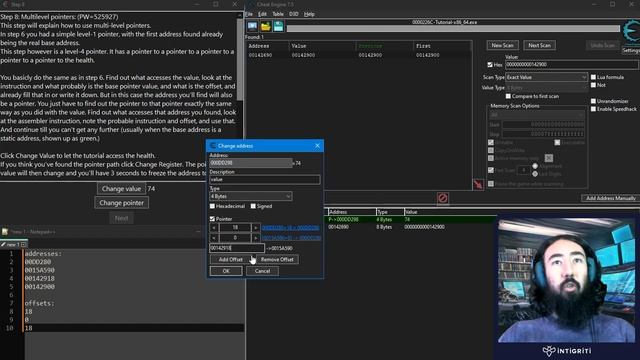Click the Value column header in address table
640x360 pixels.
click(451, 212)
